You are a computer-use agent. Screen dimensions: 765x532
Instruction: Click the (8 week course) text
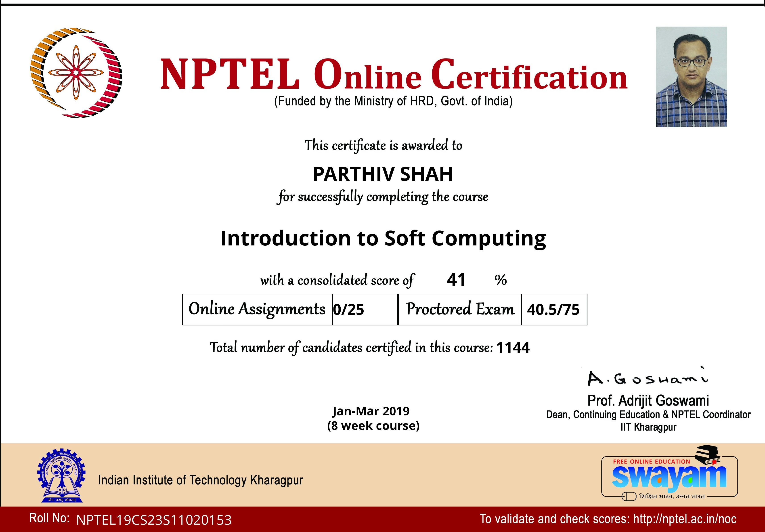[373, 426]
